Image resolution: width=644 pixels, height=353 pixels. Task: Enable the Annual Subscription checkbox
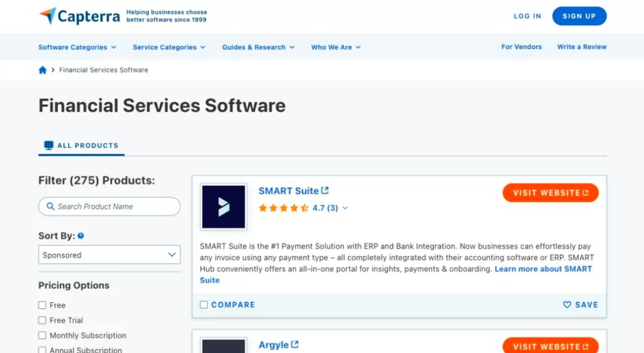42,350
